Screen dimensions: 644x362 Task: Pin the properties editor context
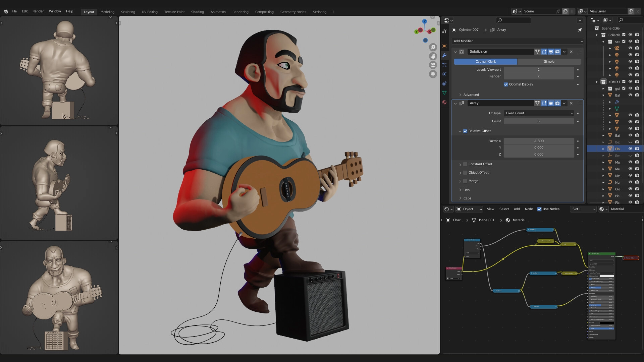point(580,30)
